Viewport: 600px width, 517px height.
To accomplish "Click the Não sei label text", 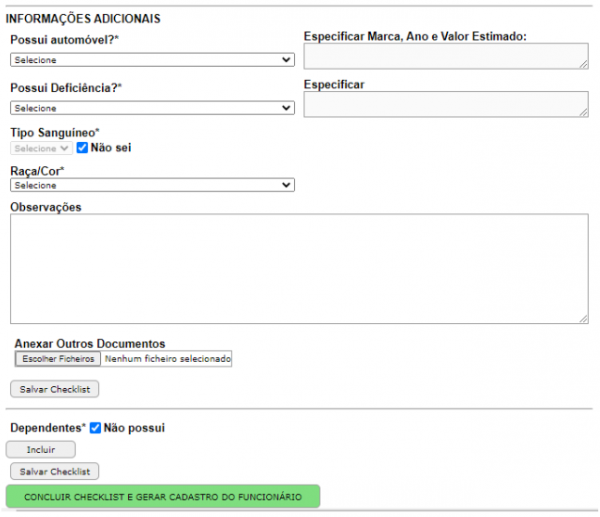I will coord(111,148).
